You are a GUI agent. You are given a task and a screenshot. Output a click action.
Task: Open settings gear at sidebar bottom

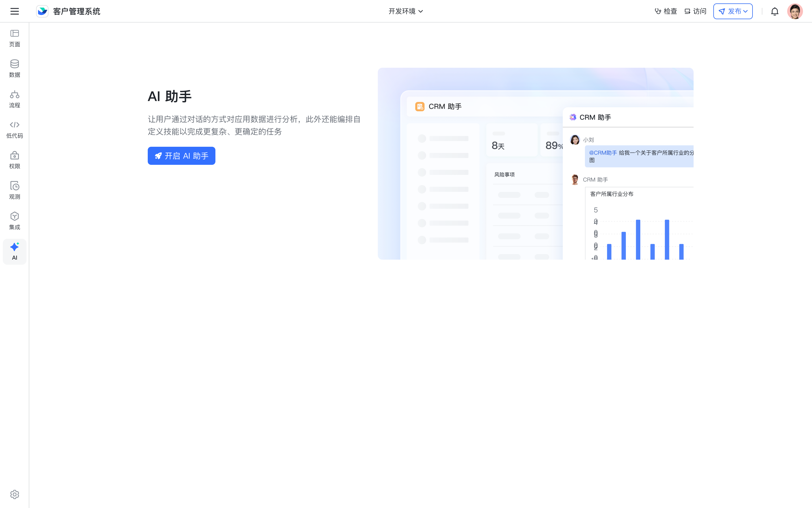(14, 494)
